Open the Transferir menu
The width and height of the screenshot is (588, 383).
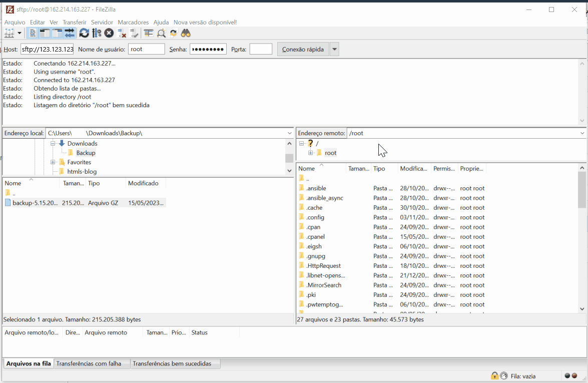pos(74,22)
